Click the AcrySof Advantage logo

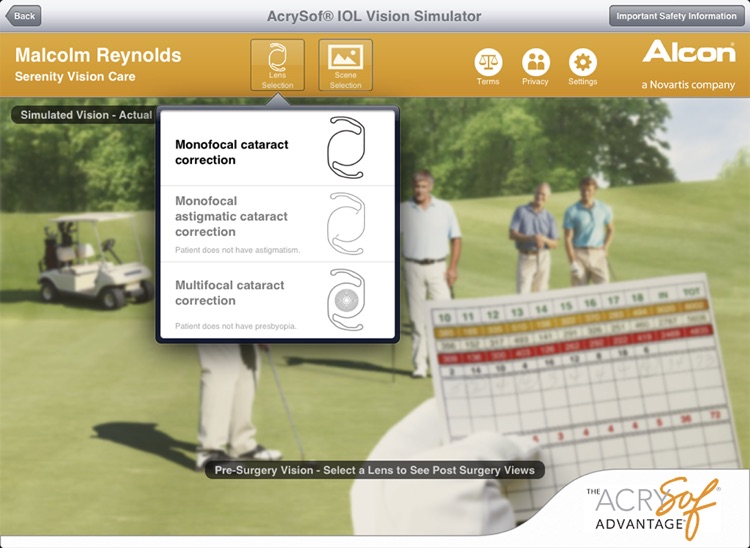(x=653, y=507)
